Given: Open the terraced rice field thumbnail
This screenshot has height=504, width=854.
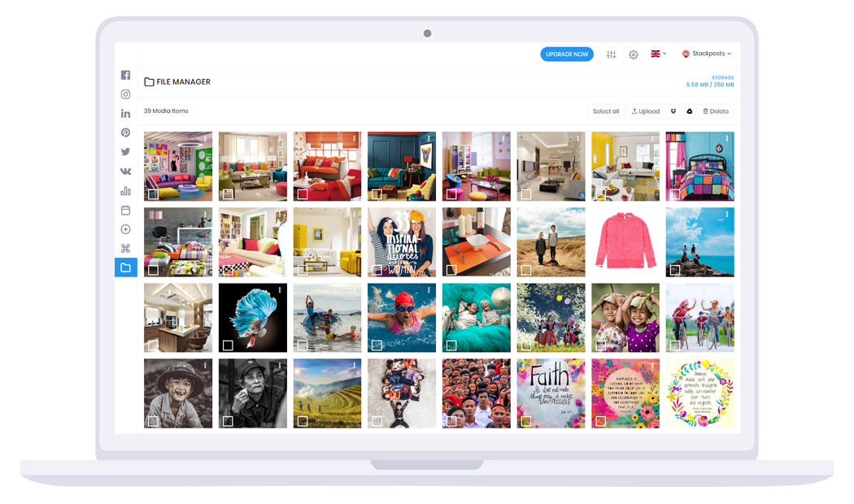Looking at the screenshot, I should click(x=327, y=393).
